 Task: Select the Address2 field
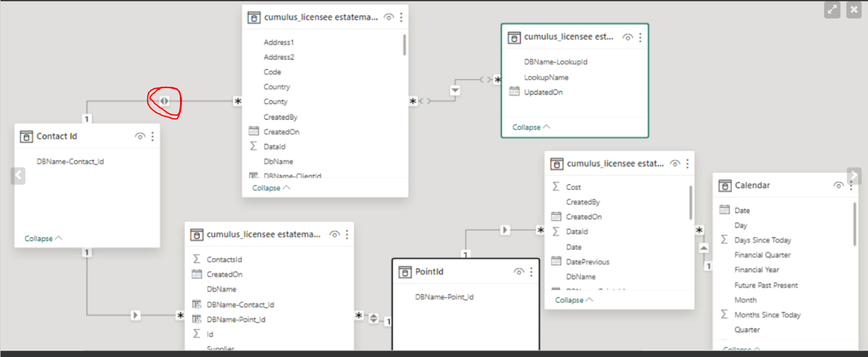(x=279, y=57)
